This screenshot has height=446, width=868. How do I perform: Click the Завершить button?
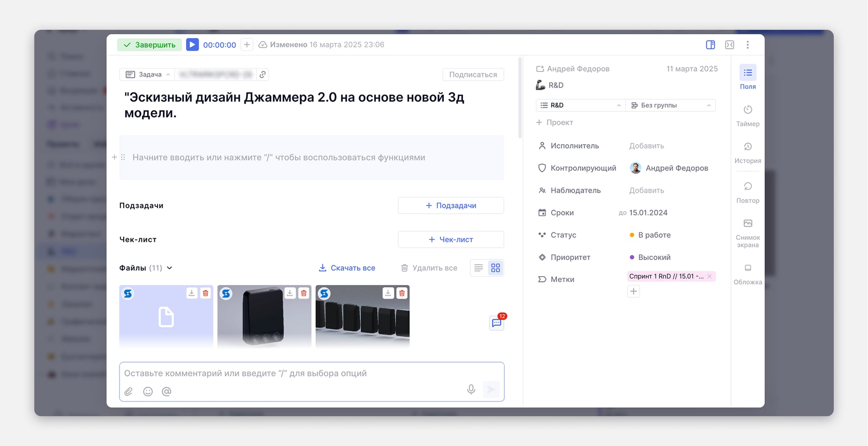coord(149,45)
